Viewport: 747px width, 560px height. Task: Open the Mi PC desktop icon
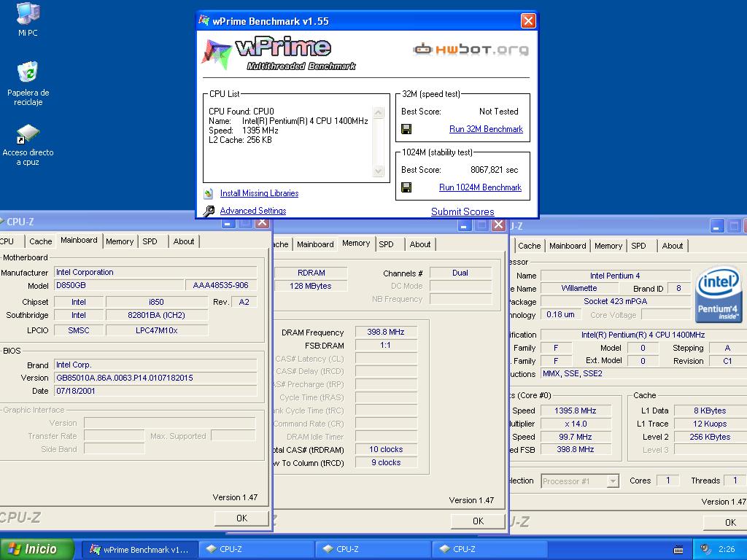click(28, 19)
